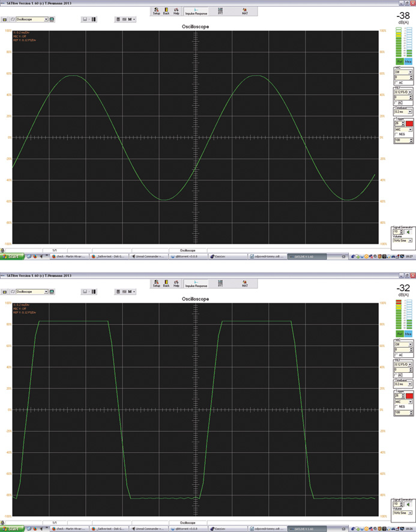Switch to 'check - Martin Vitvar' task in 18:27 taskbar
416x532 pixels.
point(70,256)
